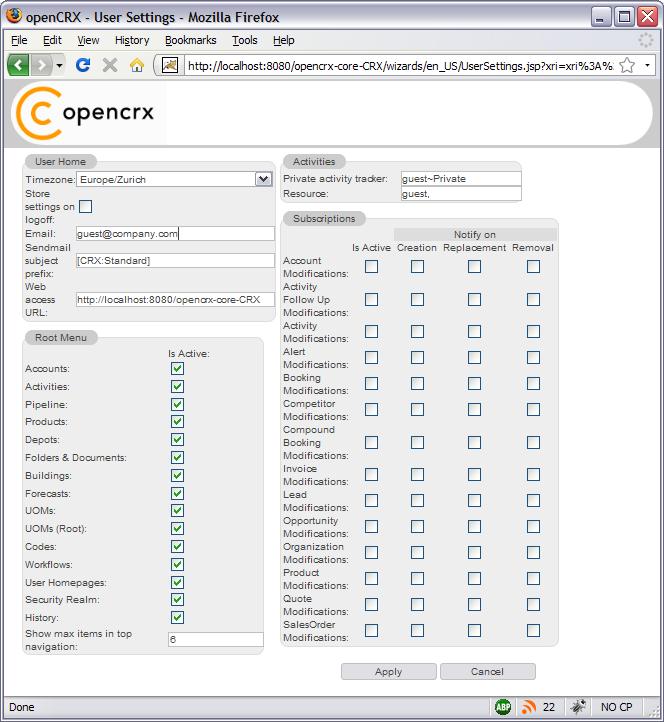The height and width of the screenshot is (722, 664).
Task: Click the Private activity tracker field
Action: point(461,179)
